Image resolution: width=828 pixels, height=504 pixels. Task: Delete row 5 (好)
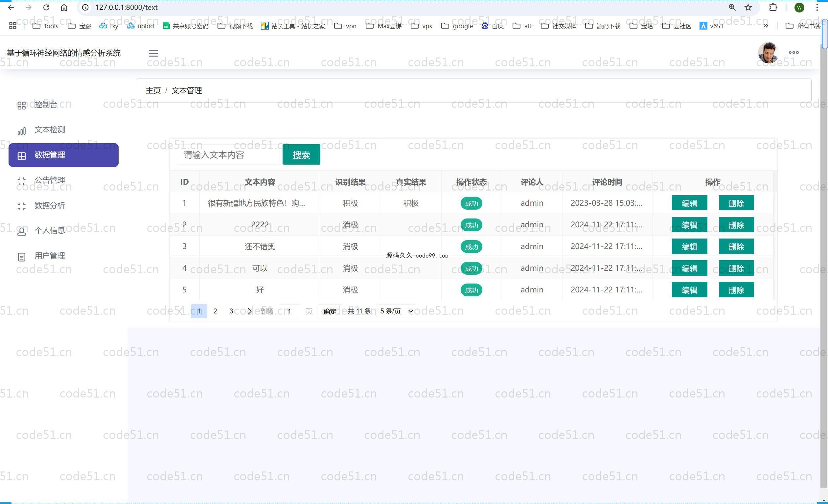pos(736,290)
